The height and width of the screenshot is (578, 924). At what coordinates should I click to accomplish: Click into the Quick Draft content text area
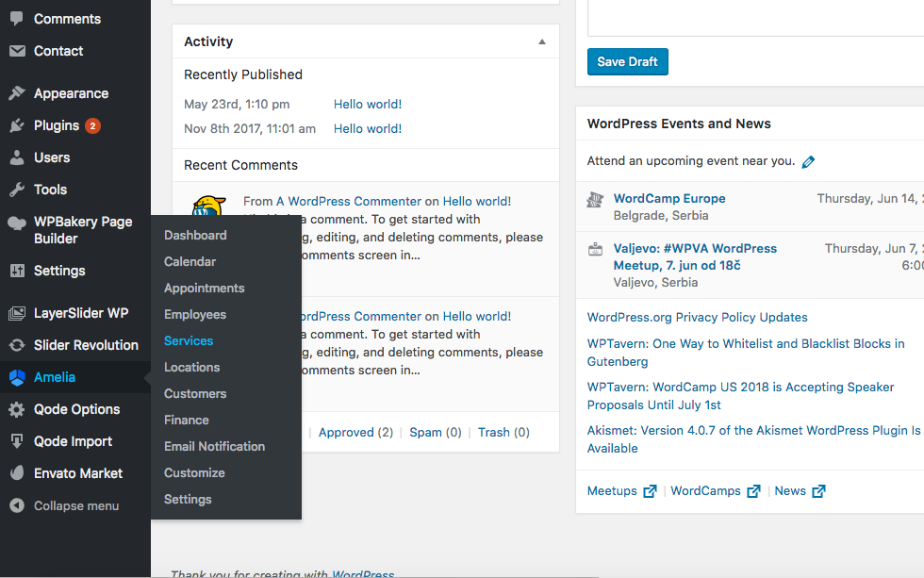756,18
